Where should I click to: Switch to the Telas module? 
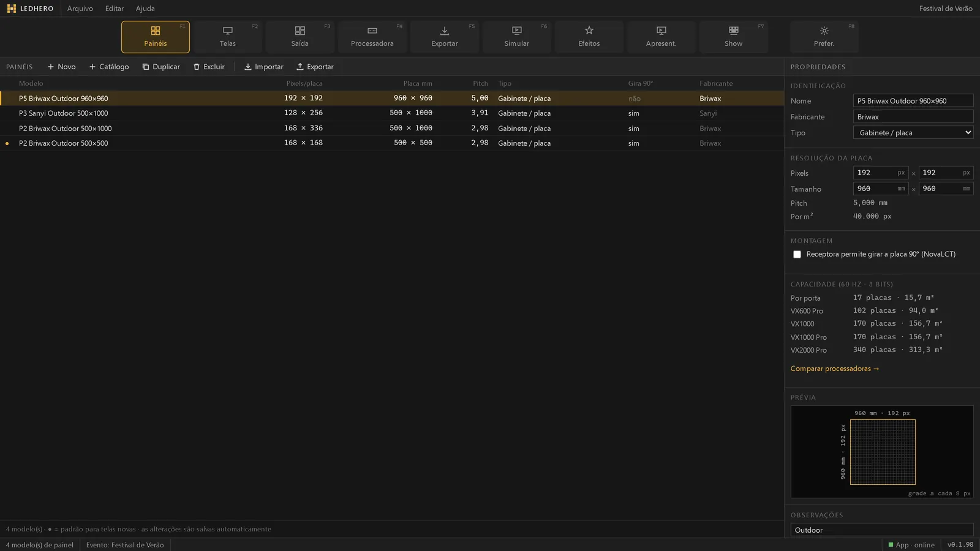228,37
